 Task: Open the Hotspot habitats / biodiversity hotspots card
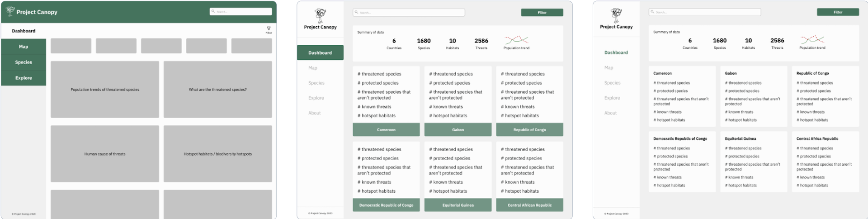(218, 154)
